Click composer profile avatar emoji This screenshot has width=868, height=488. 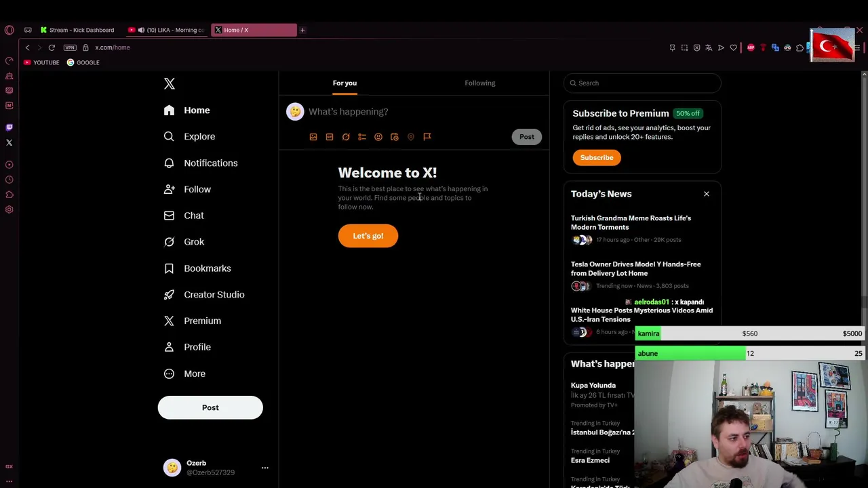[x=295, y=112]
